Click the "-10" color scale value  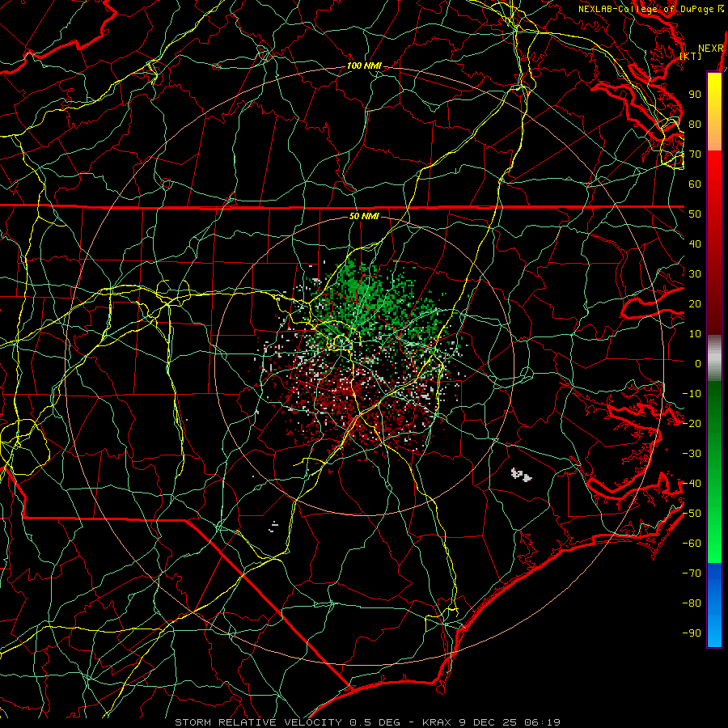pyautogui.click(x=692, y=394)
